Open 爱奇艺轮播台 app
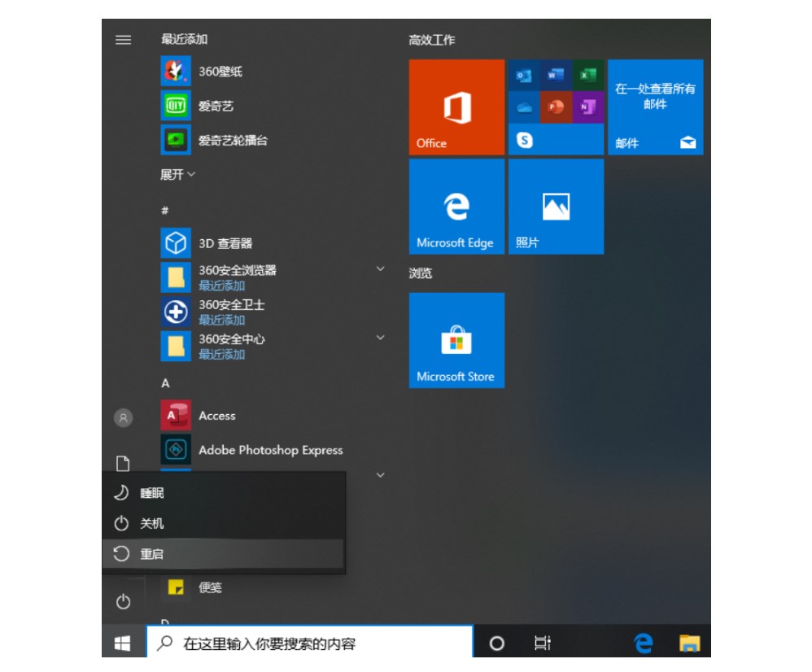This screenshot has width=812, height=672. [214, 140]
